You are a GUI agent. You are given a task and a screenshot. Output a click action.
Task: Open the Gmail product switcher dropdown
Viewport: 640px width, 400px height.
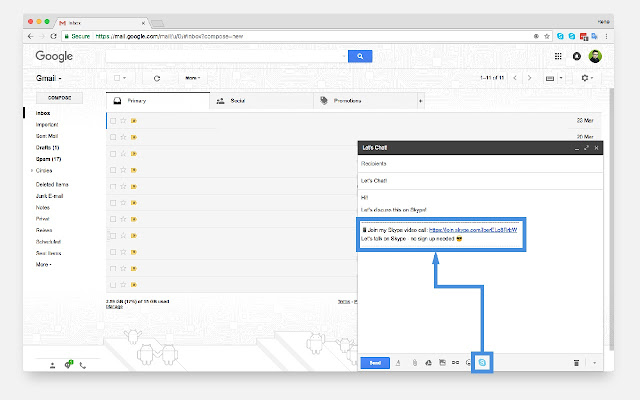click(49, 78)
